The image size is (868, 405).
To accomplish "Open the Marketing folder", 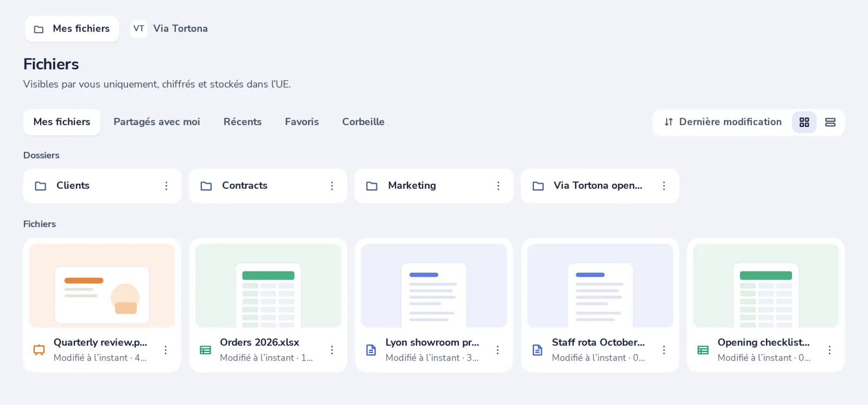I will point(434,186).
